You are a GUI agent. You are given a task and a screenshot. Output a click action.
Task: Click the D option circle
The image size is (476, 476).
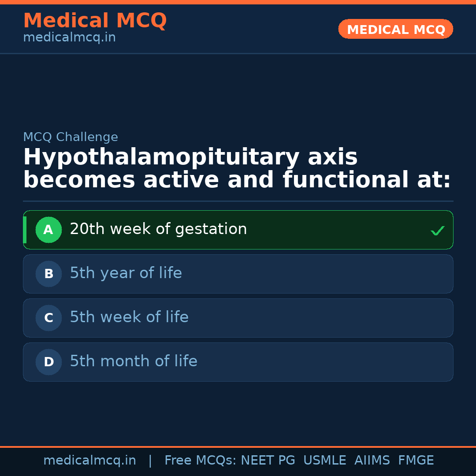48,362
